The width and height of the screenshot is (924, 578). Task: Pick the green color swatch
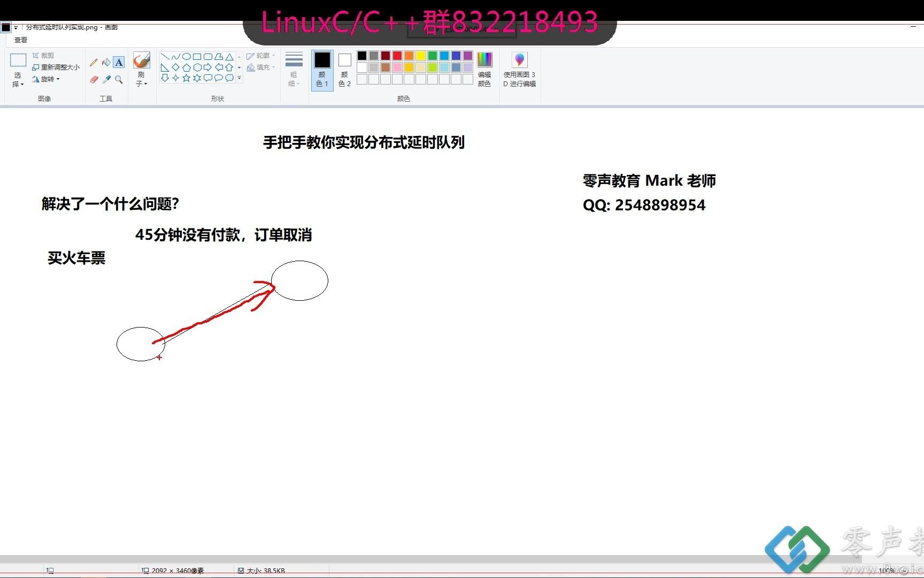pyautogui.click(x=433, y=56)
